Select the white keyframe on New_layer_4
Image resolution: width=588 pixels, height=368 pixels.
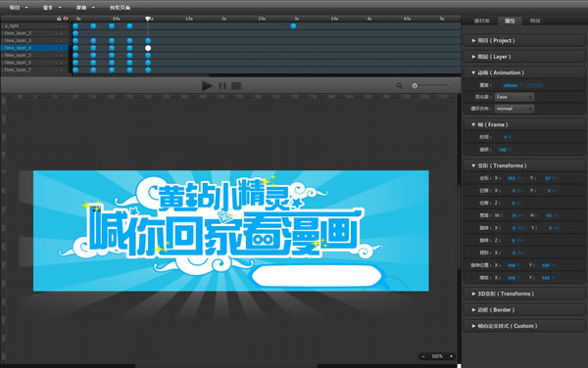pos(148,48)
